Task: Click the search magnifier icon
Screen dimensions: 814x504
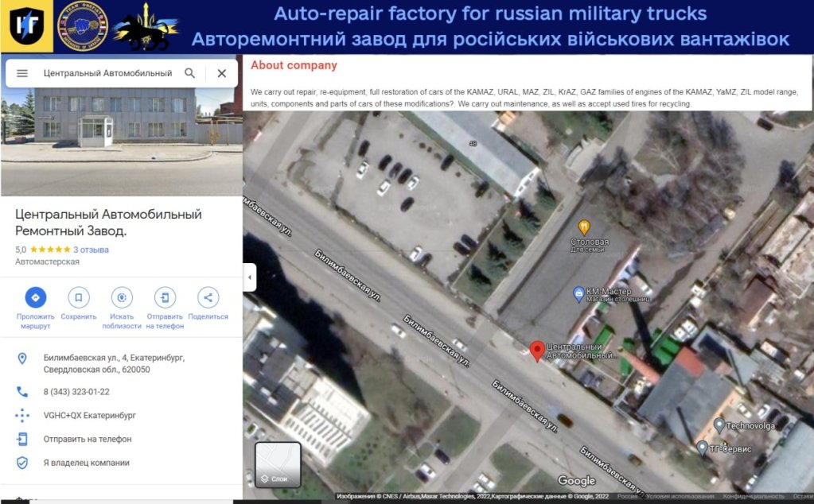Action: (x=189, y=73)
